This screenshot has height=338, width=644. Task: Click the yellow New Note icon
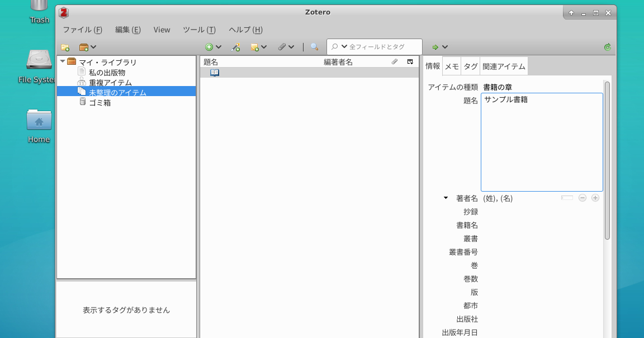[255, 47]
